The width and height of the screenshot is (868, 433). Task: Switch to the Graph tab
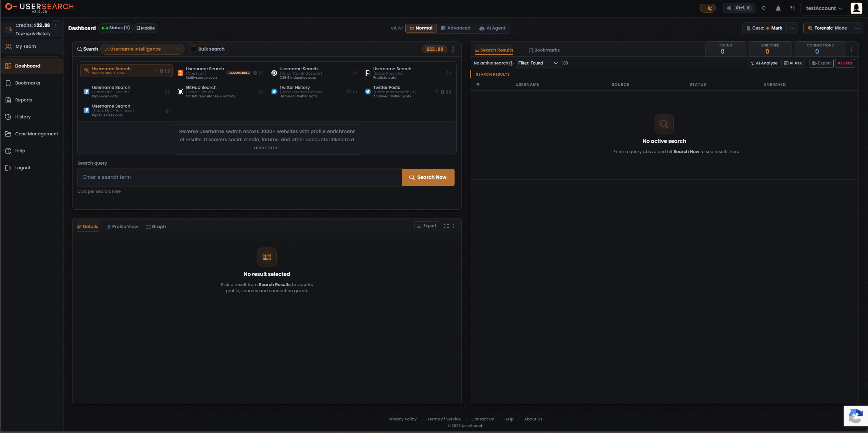pyautogui.click(x=156, y=227)
